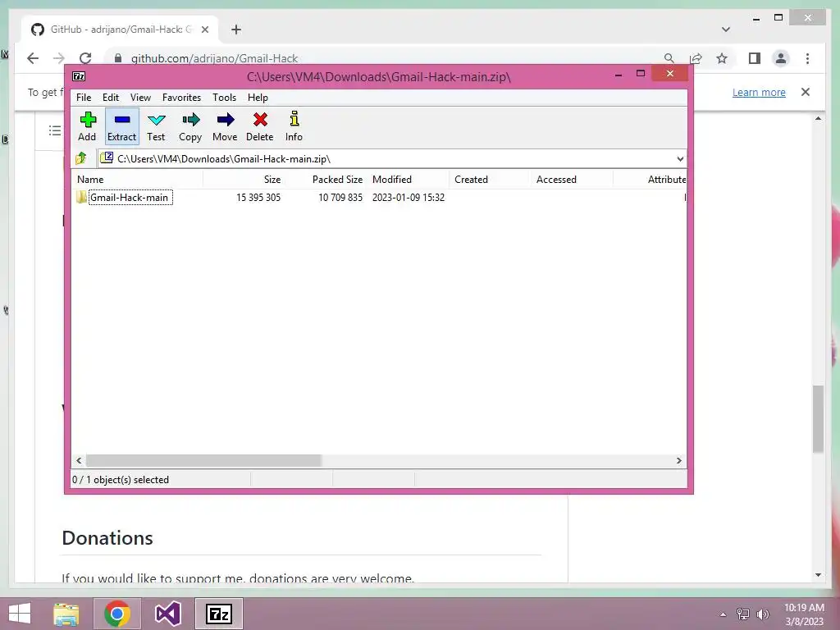Open the Edit menu

point(111,98)
